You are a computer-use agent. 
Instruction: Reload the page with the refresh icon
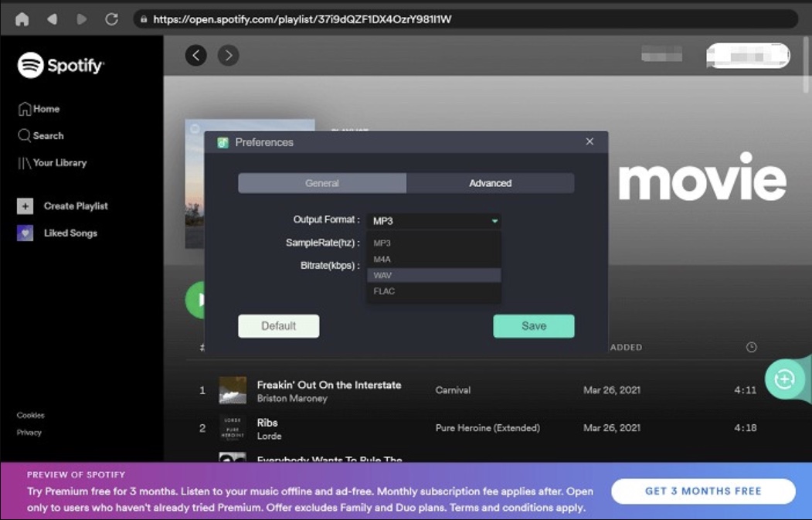pos(111,19)
